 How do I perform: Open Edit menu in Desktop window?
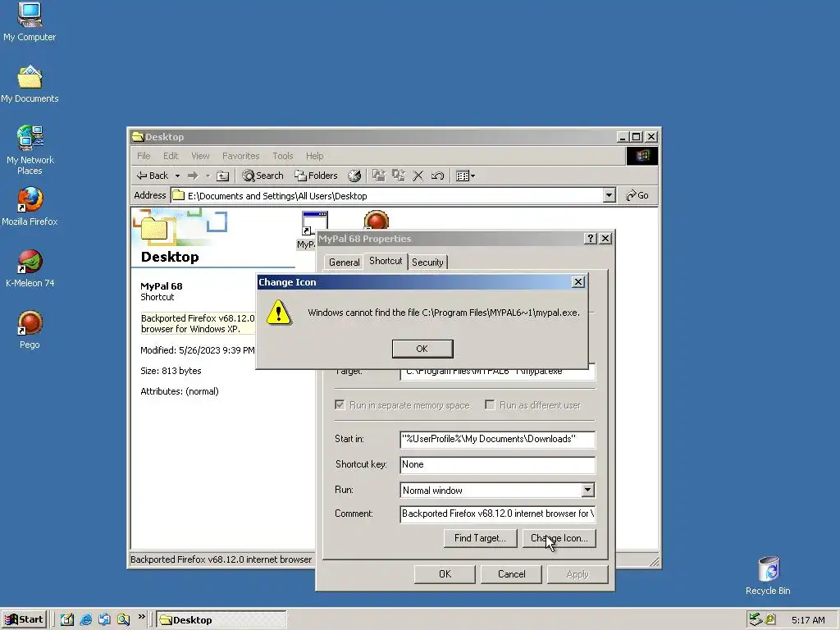pos(171,156)
